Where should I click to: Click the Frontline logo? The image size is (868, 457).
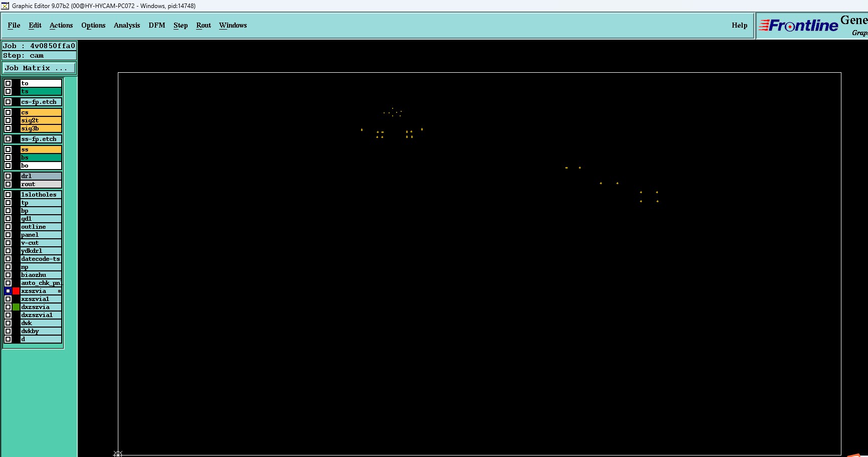click(x=798, y=25)
